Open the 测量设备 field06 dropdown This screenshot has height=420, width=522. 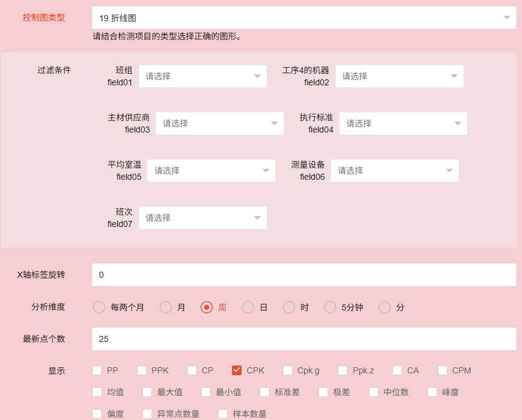pos(394,171)
